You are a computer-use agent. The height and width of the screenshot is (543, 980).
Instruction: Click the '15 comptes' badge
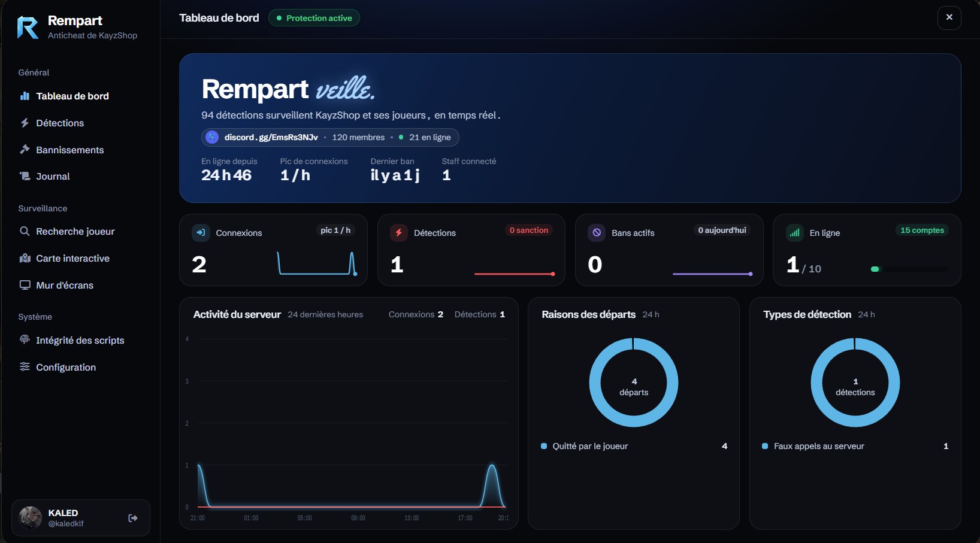[x=922, y=230]
